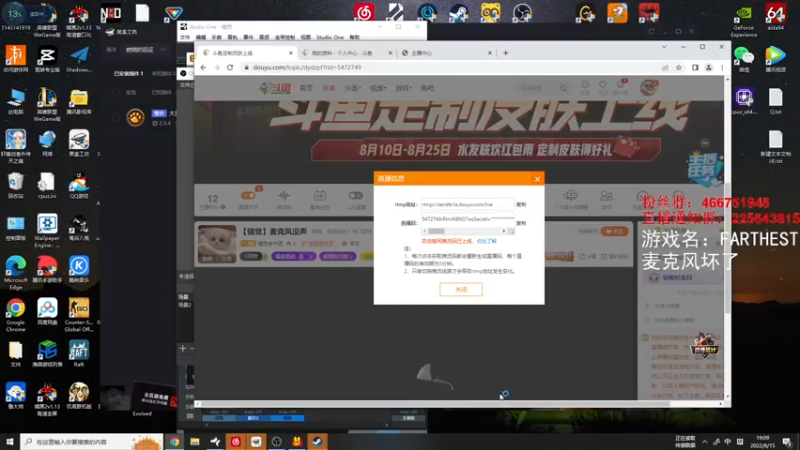Open the 视频 dropdown in Douyu navigation
This screenshot has width=800, height=450.
378,88
